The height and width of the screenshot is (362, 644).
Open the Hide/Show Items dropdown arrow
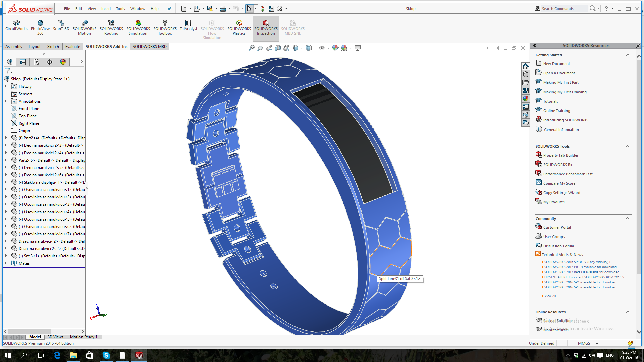coord(328,48)
